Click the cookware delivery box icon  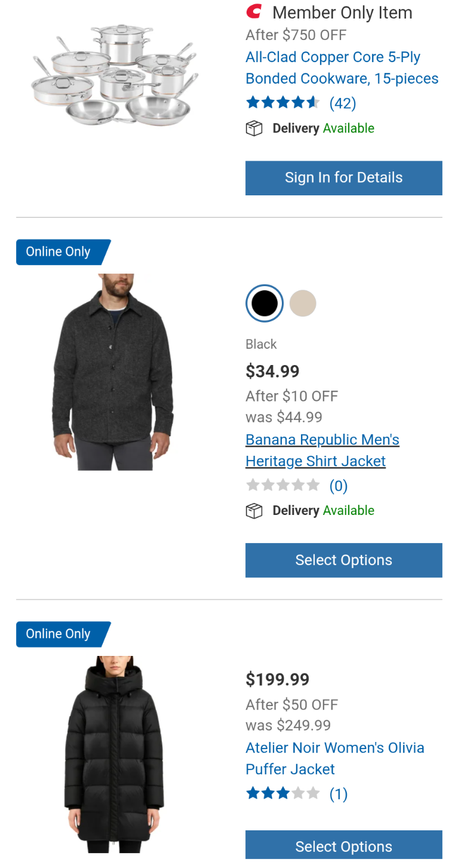tap(254, 128)
